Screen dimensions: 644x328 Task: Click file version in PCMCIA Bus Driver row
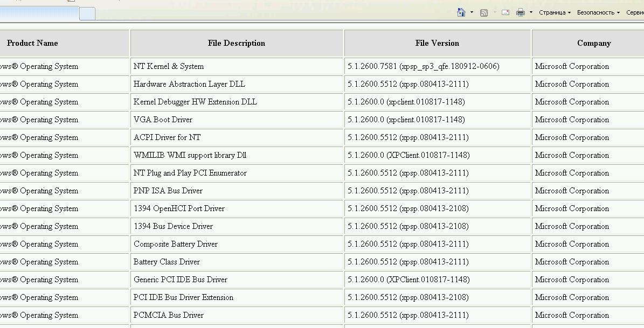pyautogui.click(x=438, y=315)
